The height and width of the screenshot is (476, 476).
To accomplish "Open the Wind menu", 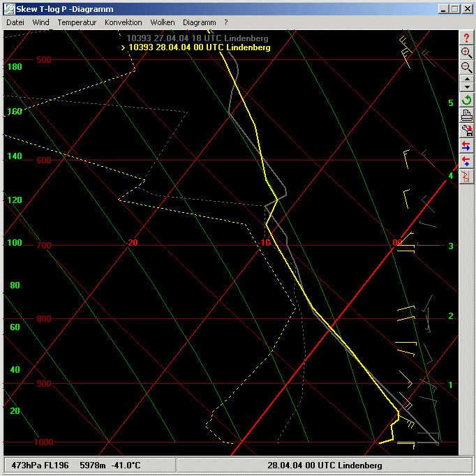I will coord(41,22).
